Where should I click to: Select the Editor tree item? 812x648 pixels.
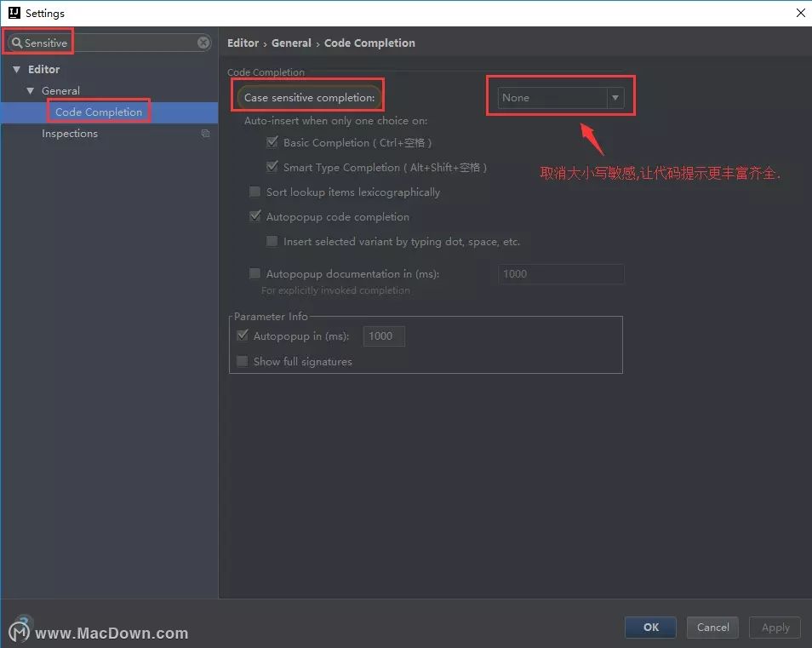click(43, 69)
